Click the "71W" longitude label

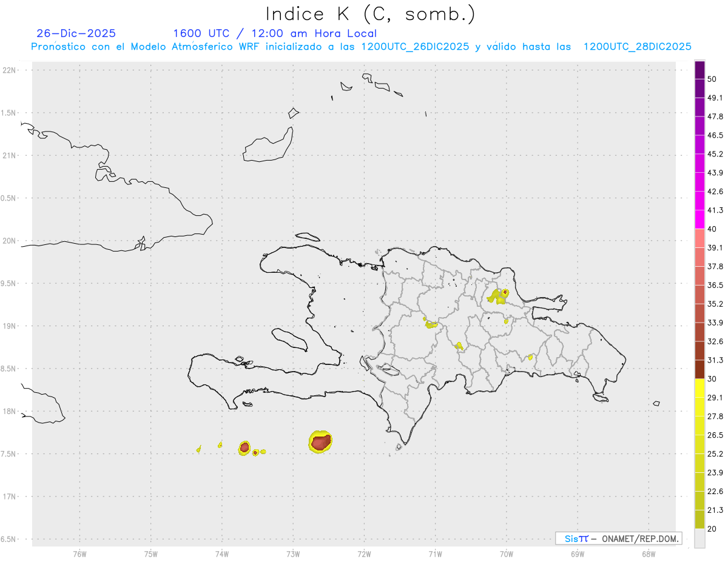pos(435,553)
